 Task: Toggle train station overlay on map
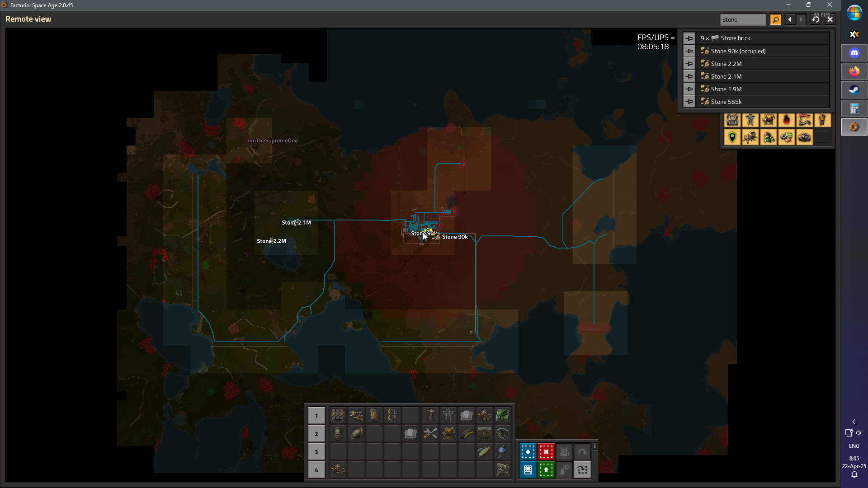(x=805, y=120)
